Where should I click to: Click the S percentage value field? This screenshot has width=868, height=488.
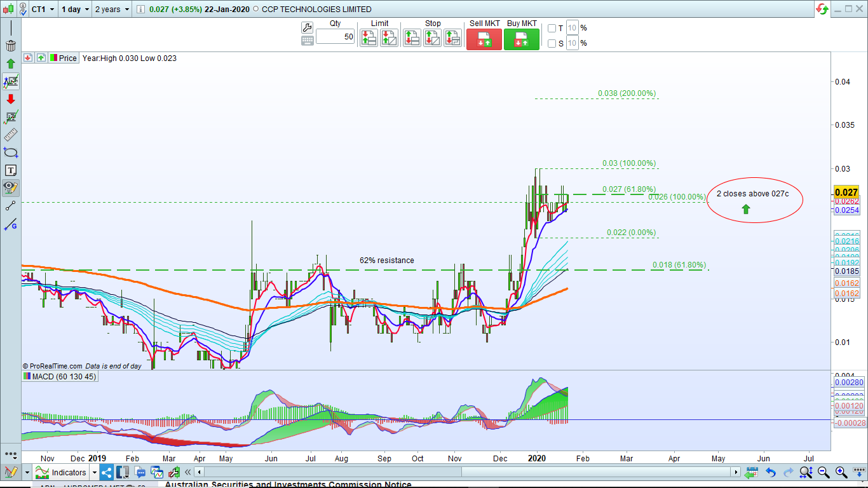[572, 43]
